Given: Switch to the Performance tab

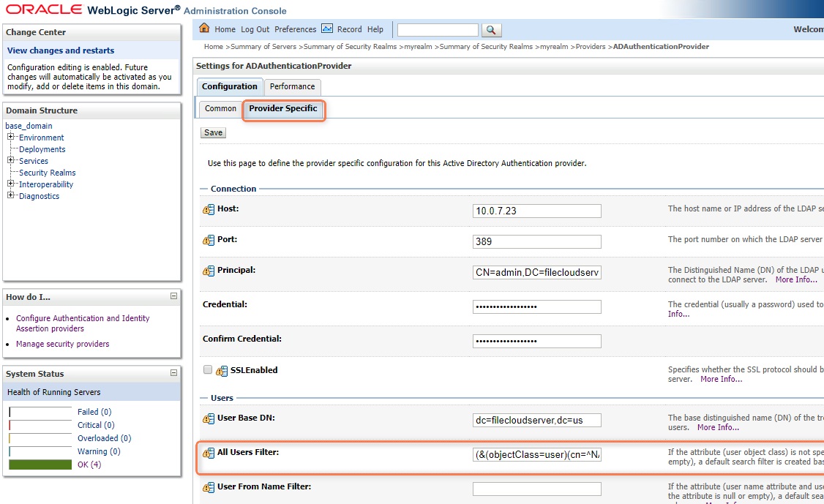Looking at the screenshot, I should pyautogui.click(x=292, y=86).
